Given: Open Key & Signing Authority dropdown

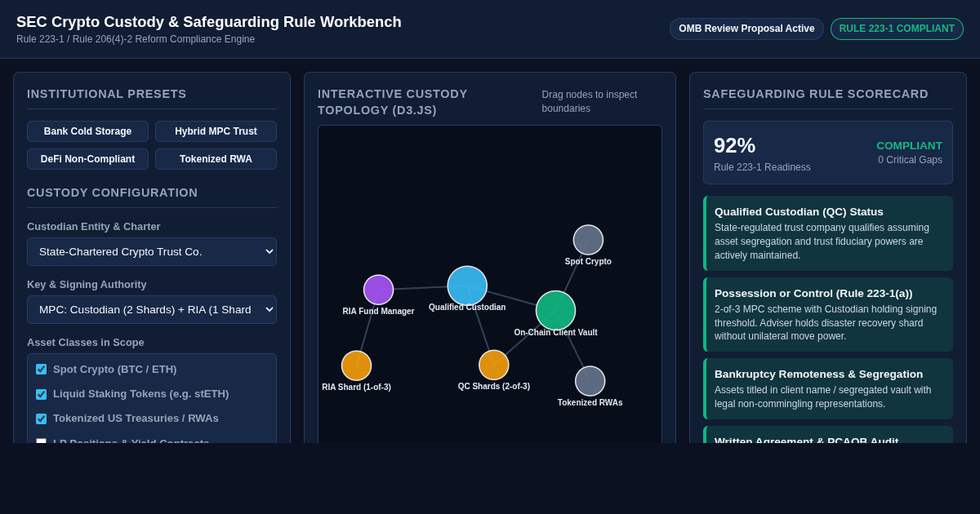Looking at the screenshot, I should click(x=152, y=309).
